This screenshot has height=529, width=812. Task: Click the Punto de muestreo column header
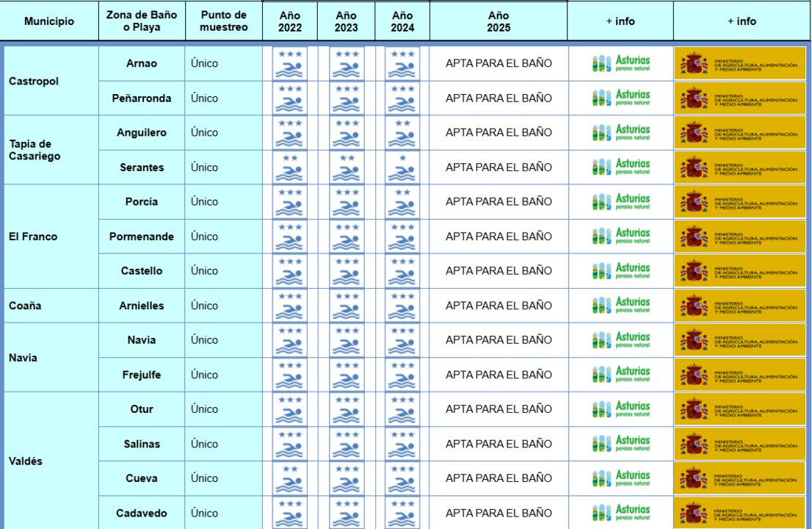coord(224,21)
